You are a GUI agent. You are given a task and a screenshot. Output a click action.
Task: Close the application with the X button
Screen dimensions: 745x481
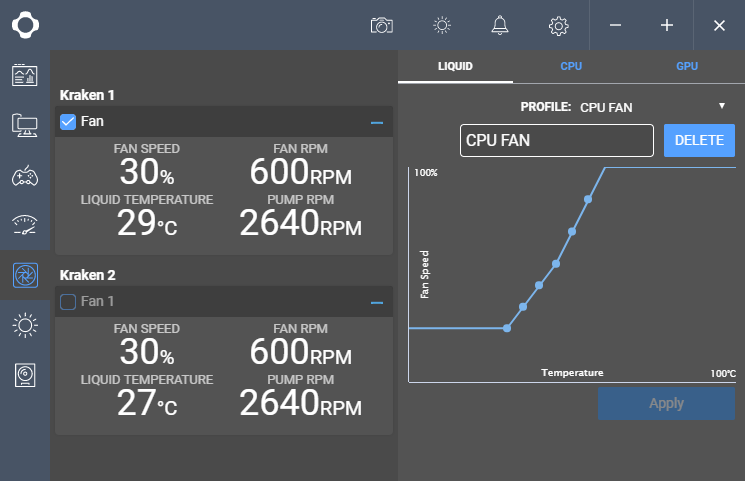[719, 25]
